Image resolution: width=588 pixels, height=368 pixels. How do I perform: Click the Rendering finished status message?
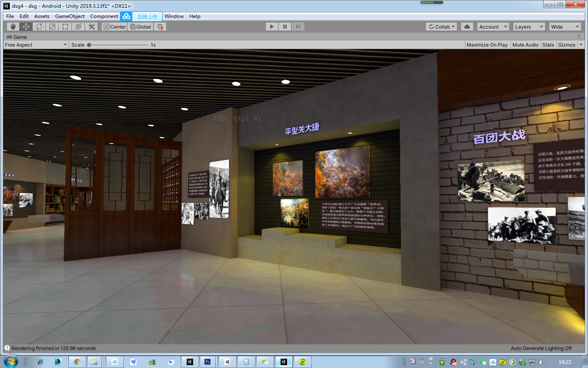[53, 348]
